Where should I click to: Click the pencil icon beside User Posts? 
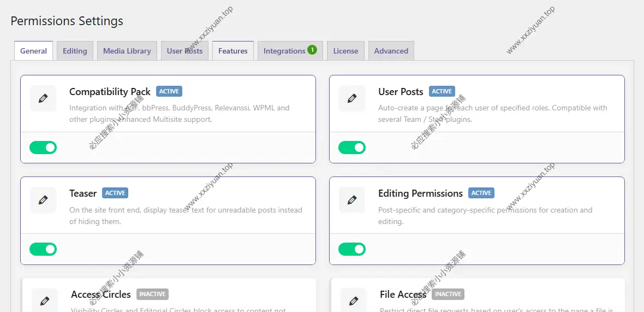click(x=352, y=98)
